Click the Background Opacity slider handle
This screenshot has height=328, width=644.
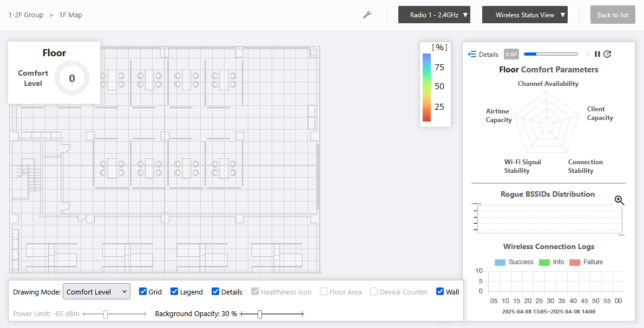[x=260, y=314]
